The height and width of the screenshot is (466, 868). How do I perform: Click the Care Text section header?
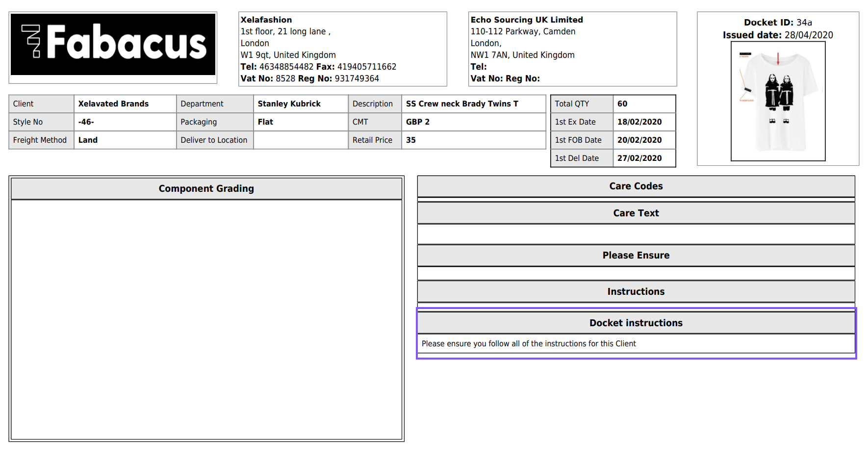(636, 213)
